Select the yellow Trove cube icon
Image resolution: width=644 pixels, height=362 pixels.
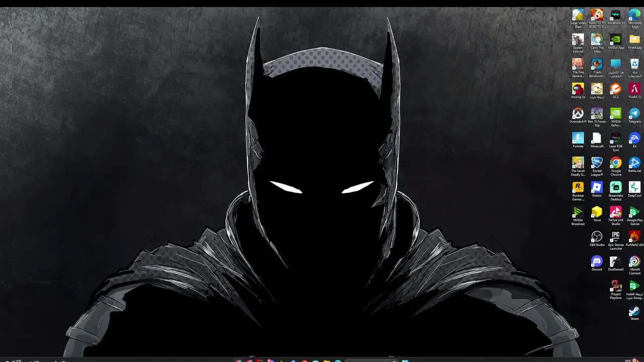click(x=597, y=212)
